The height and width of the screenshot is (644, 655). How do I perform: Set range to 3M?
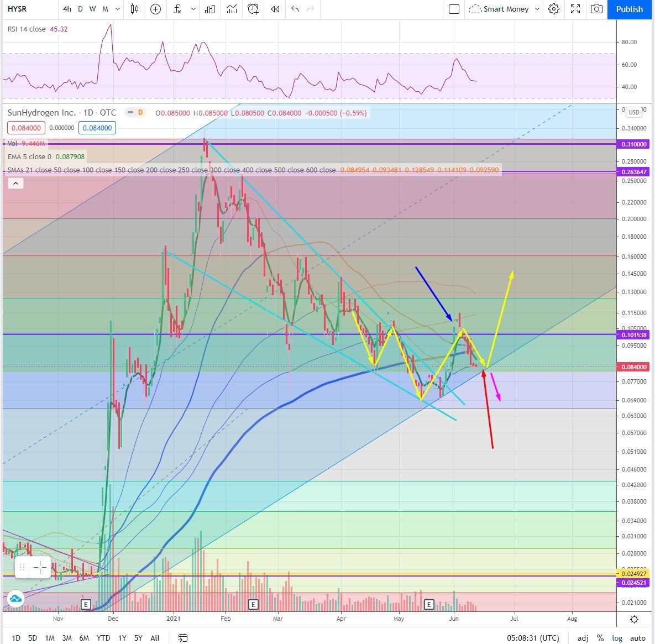pyautogui.click(x=67, y=638)
